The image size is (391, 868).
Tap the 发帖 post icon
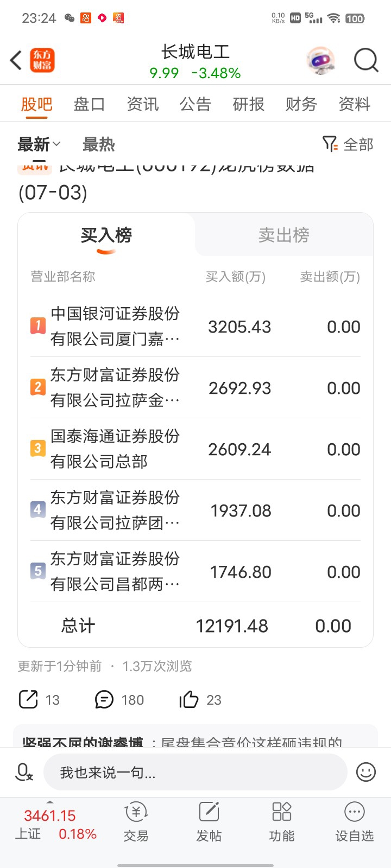tap(209, 823)
